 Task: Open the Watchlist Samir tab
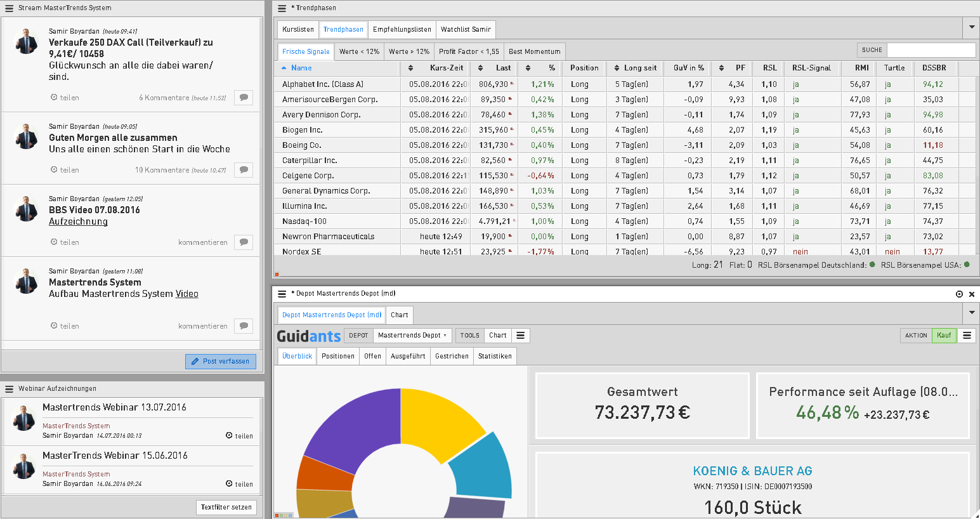[x=466, y=29]
